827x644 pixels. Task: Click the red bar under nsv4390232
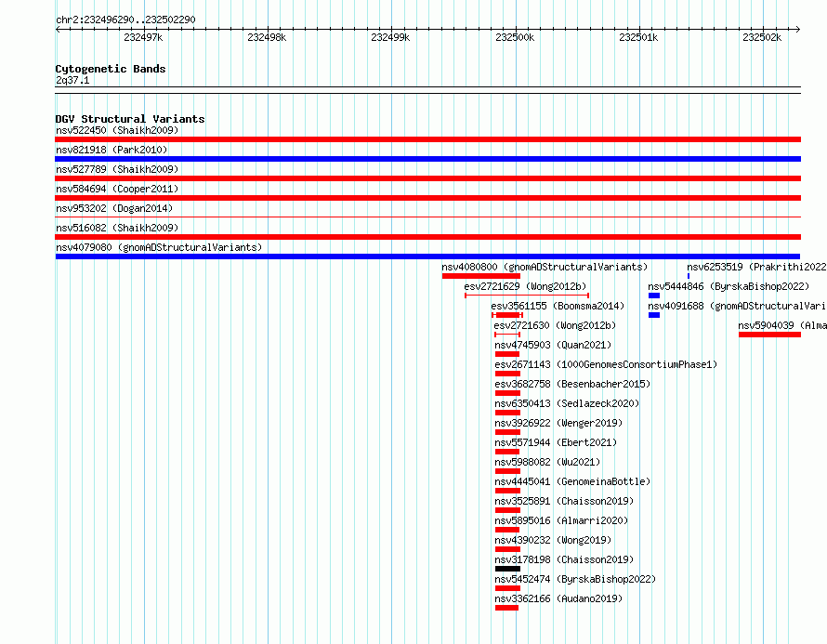coord(508,549)
